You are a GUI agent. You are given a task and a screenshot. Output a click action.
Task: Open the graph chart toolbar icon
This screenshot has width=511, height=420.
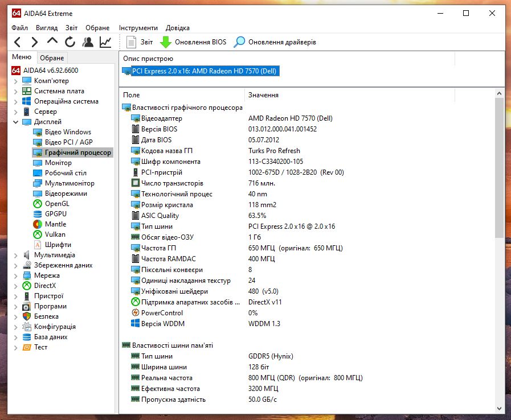coord(105,42)
